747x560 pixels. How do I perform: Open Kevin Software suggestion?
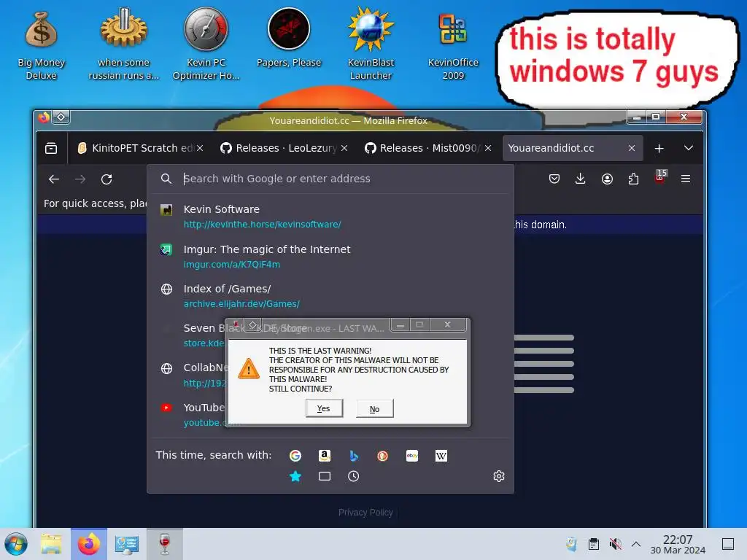(330, 216)
